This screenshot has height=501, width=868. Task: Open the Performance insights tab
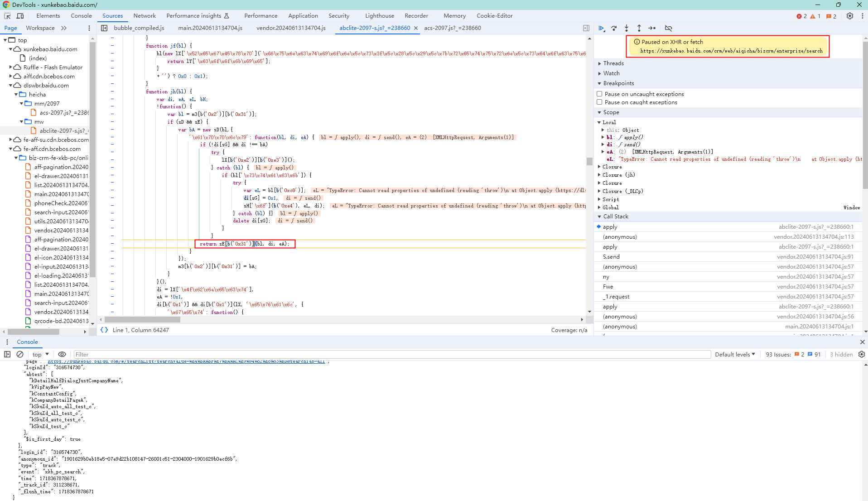click(x=198, y=16)
